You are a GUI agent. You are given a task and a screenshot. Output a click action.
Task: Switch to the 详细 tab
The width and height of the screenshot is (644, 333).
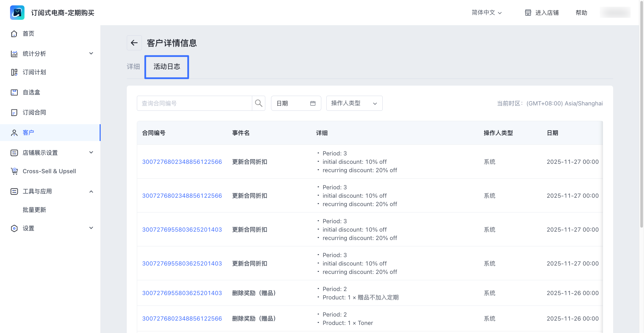[x=133, y=66]
